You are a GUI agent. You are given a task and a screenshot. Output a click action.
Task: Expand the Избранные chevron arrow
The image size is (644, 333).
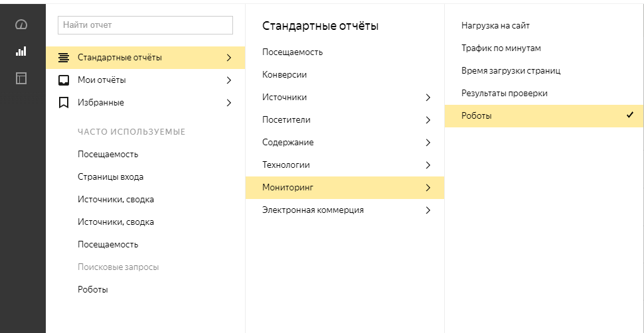pyautogui.click(x=229, y=103)
